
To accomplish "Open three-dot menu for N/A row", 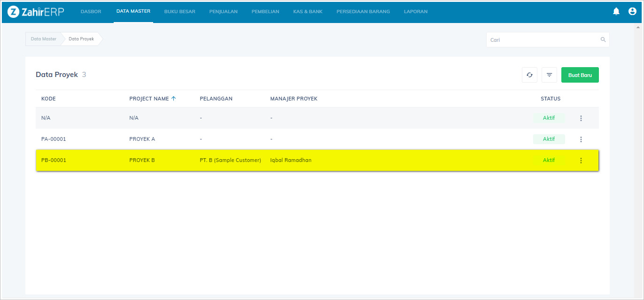I will click(x=581, y=118).
